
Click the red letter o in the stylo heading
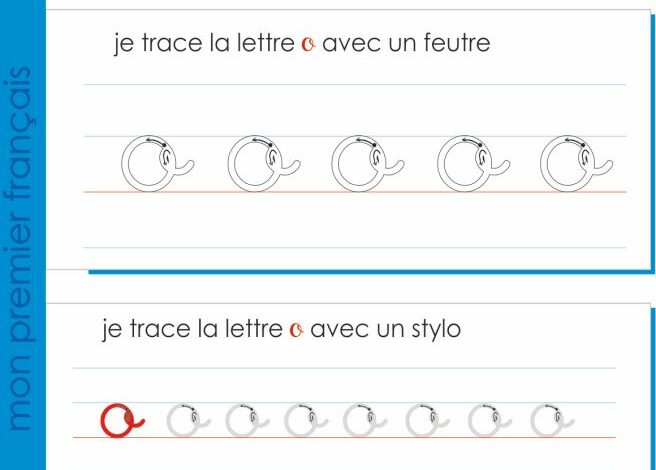296,330
